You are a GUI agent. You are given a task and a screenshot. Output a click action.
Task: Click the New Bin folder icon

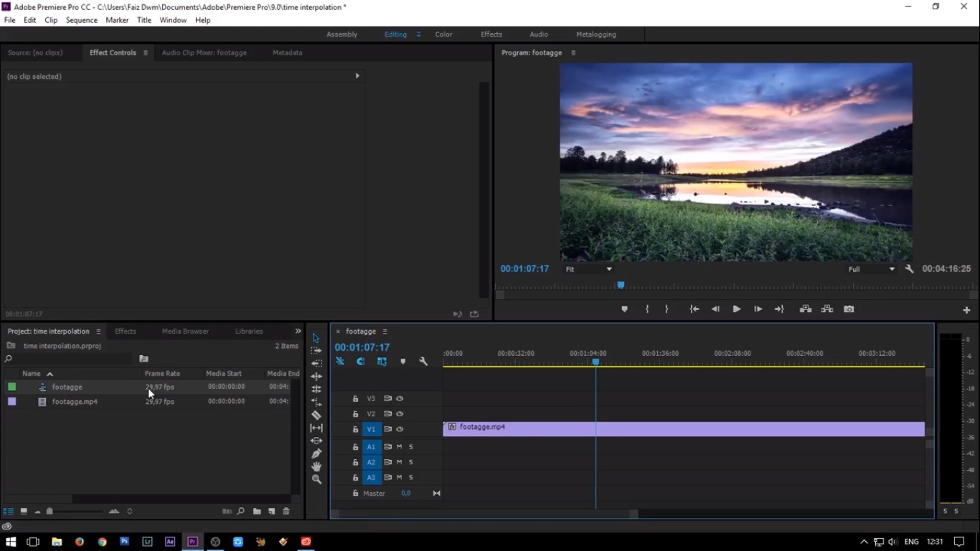(256, 512)
